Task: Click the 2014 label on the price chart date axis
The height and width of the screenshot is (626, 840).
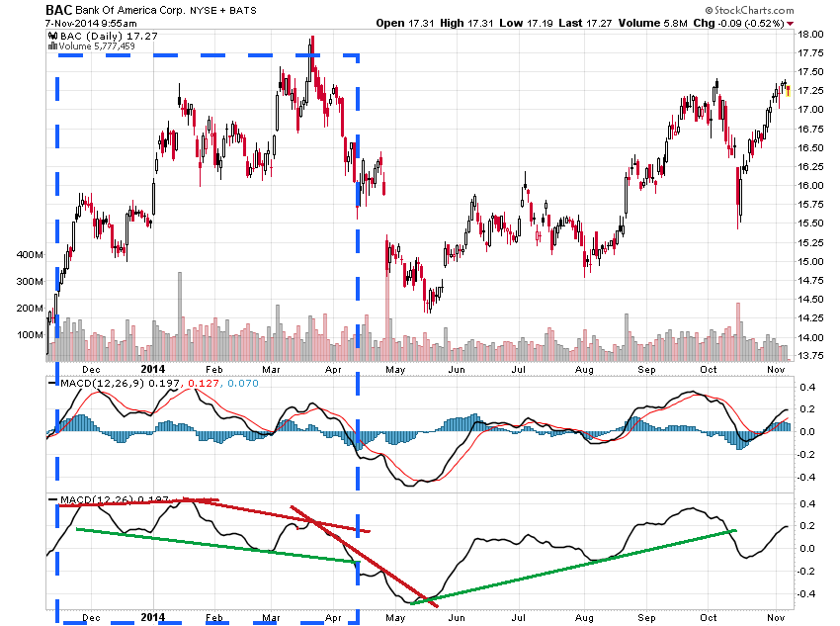Action: 152,369
